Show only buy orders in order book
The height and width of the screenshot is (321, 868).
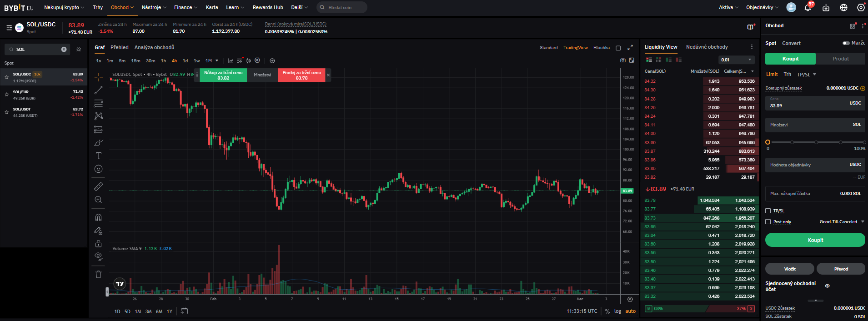668,60
